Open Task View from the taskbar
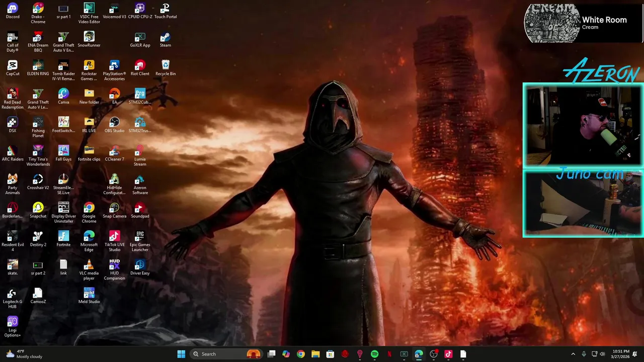This screenshot has width=644, height=362. [x=271, y=354]
